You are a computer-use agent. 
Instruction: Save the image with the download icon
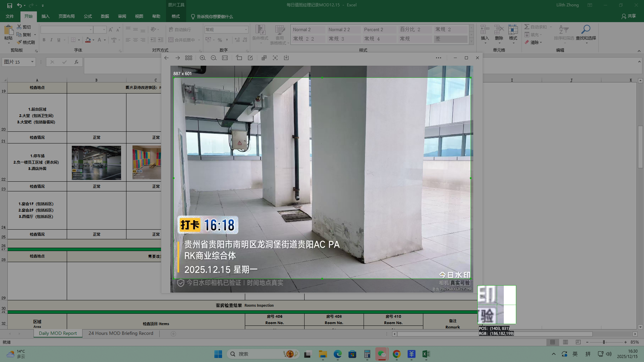(286, 58)
